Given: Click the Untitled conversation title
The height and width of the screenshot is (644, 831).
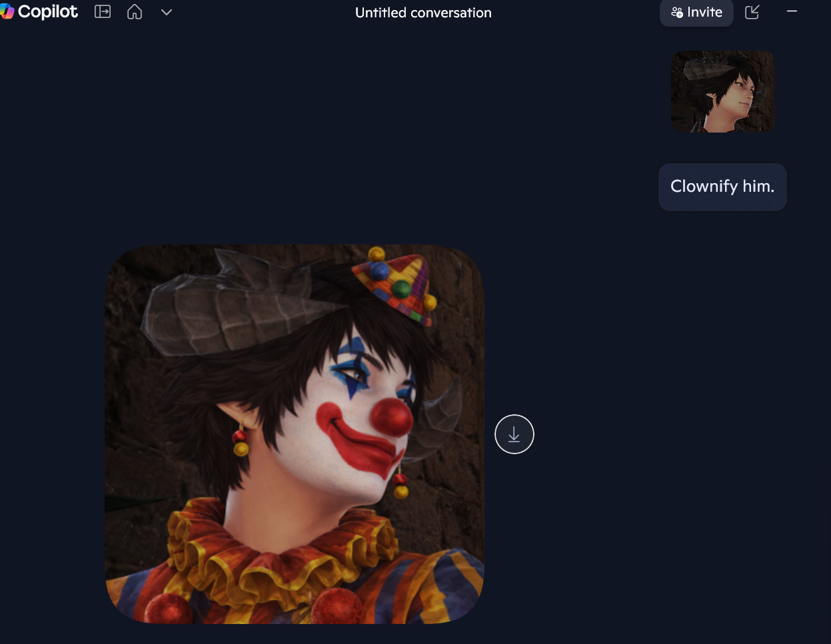Looking at the screenshot, I should 423,13.
